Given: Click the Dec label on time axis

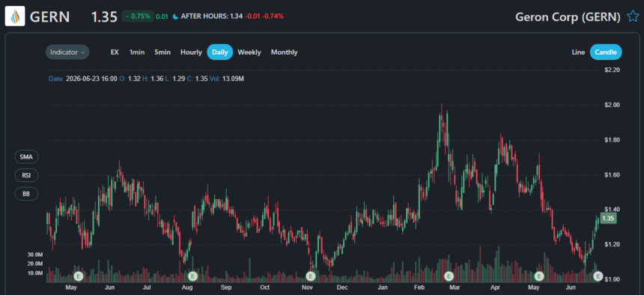Looking at the screenshot, I should tap(342, 288).
